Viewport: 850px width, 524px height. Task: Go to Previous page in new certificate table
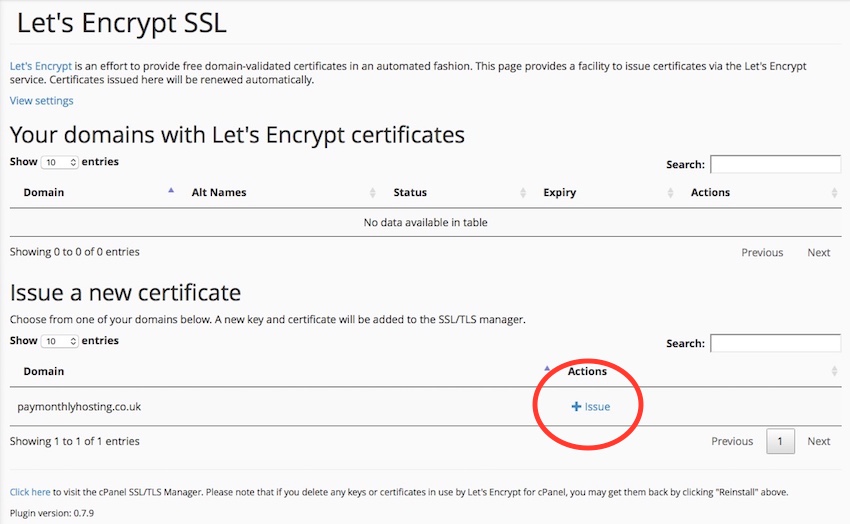click(x=732, y=441)
